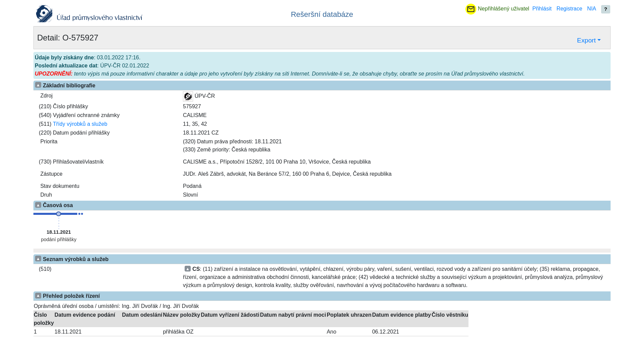Click the NIA login link
This screenshot has width=644, height=343.
click(x=591, y=9)
